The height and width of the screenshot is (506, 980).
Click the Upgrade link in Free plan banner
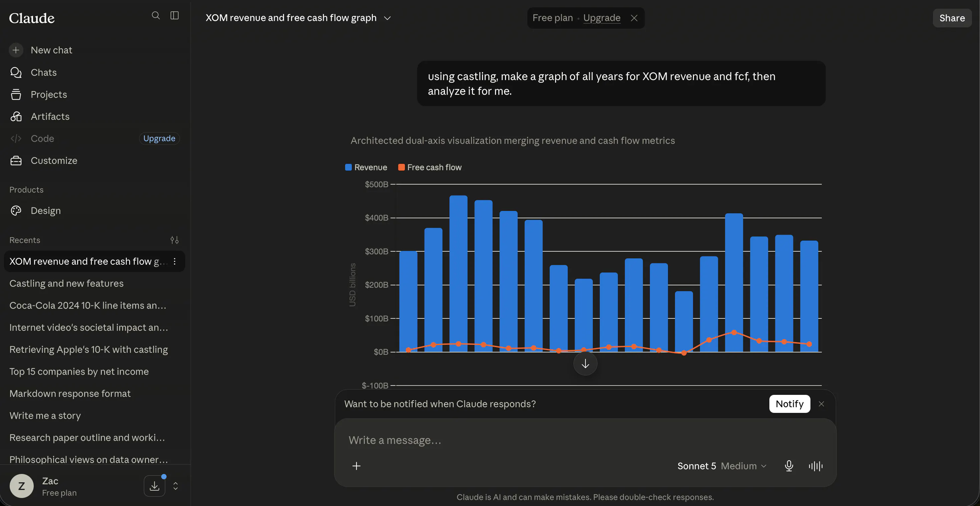tap(602, 18)
